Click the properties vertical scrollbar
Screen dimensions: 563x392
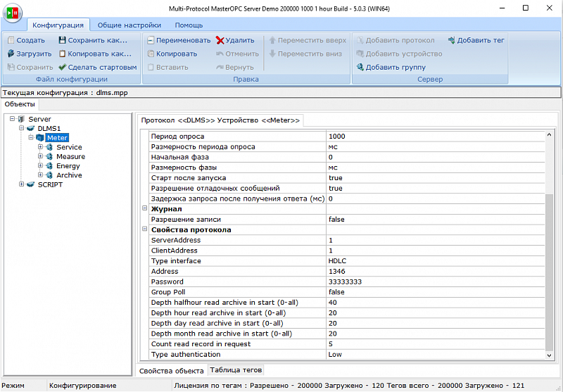click(550, 274)
